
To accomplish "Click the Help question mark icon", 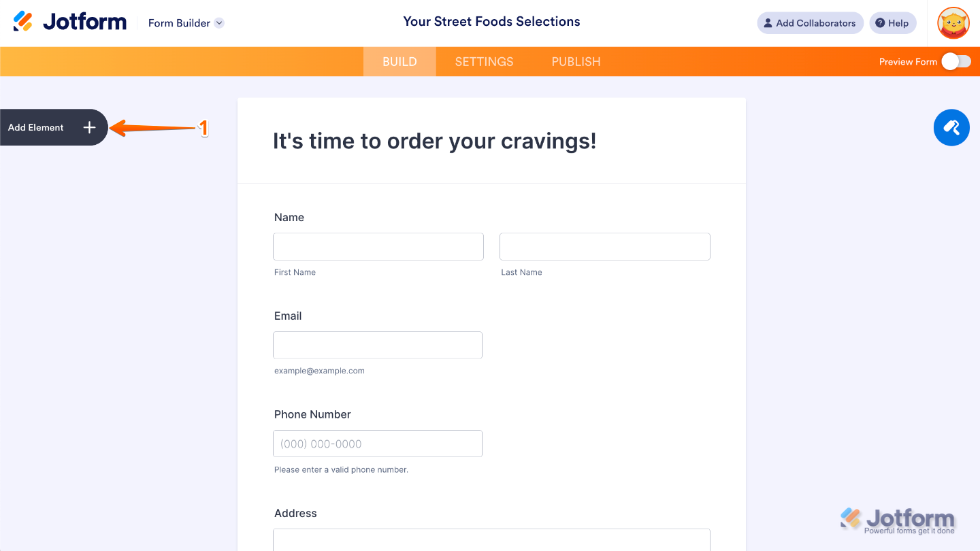I will [879, 22].
